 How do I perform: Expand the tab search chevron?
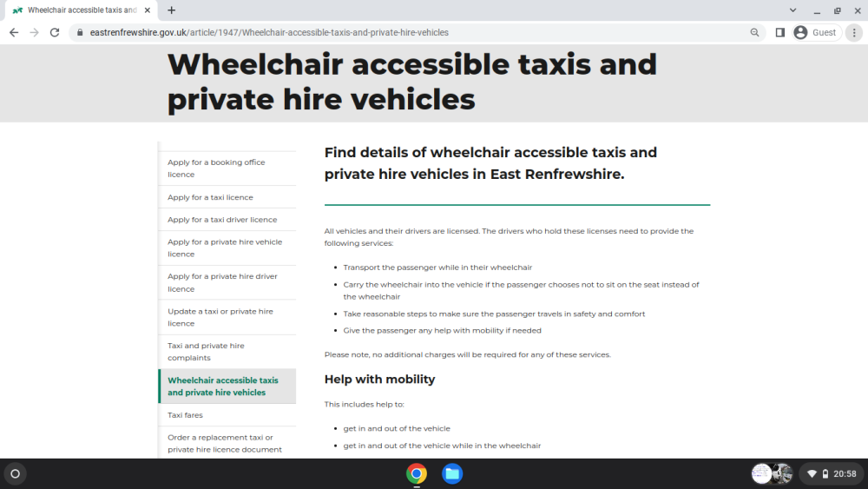(x=792, y=10)
